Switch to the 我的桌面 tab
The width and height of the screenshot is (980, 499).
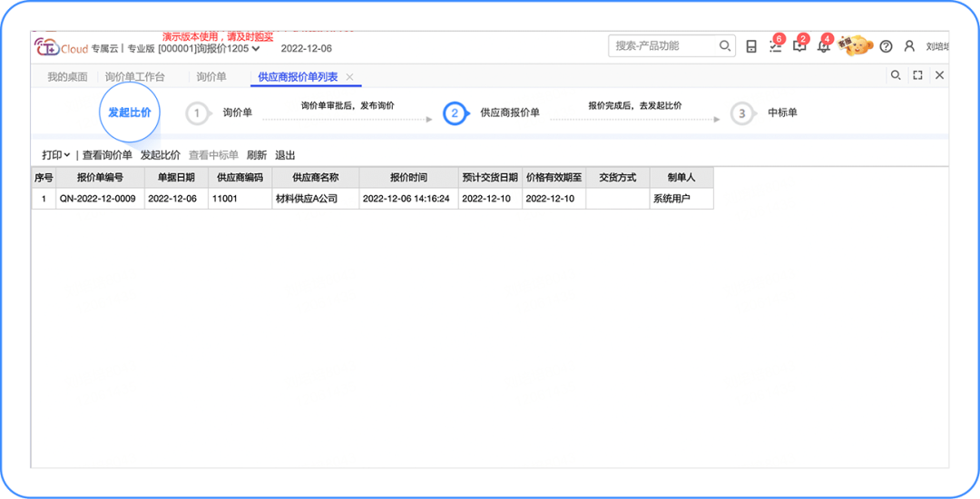(x=67, y=77)
